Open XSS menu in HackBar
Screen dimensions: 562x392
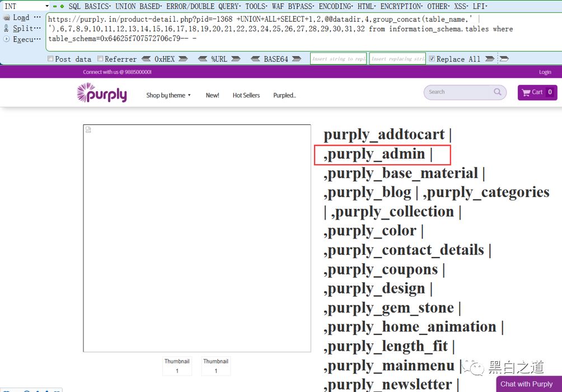pos(461,7)
